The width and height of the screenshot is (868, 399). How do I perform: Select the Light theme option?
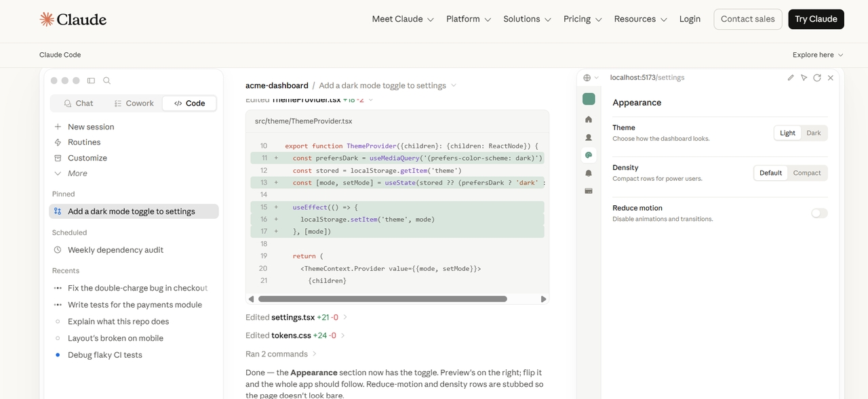787,133
